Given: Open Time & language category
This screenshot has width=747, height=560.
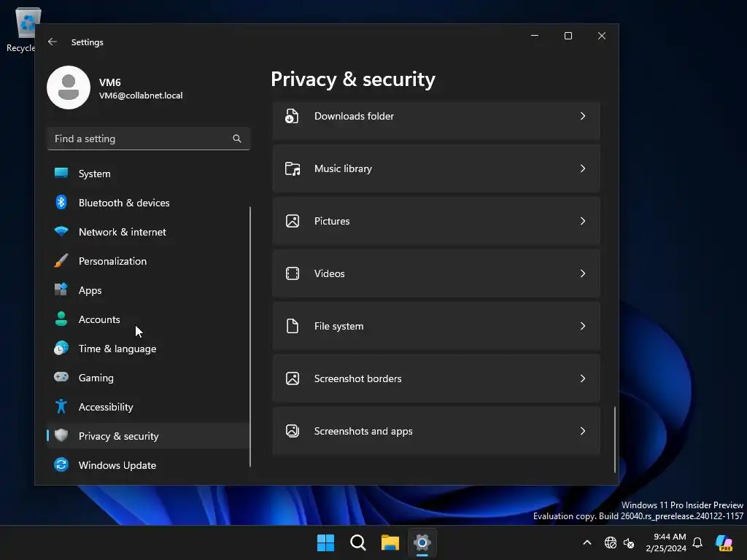Looking at the screenshot, I should coord(147,348).
